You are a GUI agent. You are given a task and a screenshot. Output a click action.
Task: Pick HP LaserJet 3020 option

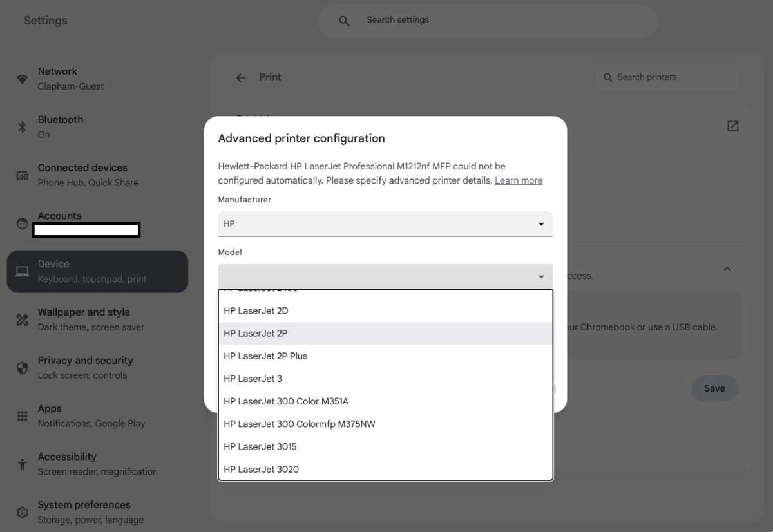[x=385, y=469]
